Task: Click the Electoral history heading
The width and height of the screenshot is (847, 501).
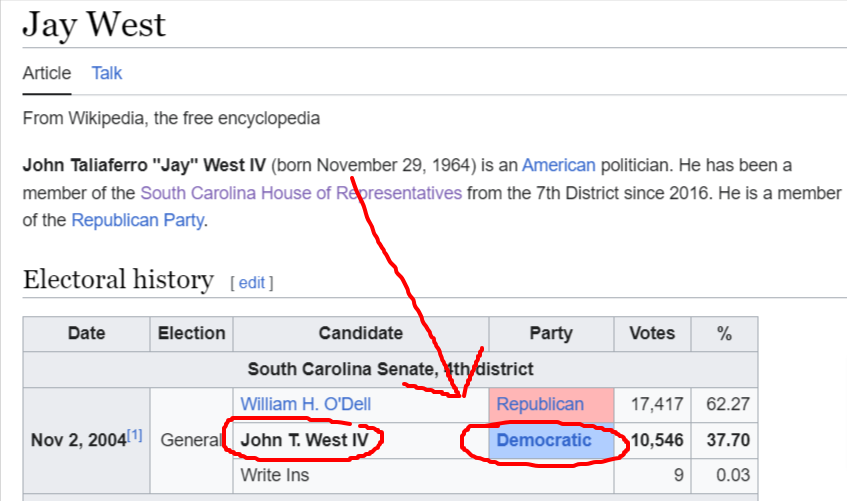Action: click(118, 279)
